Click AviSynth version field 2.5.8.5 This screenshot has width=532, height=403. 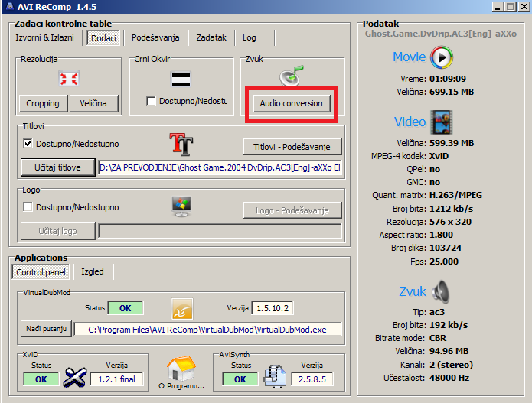312,379
